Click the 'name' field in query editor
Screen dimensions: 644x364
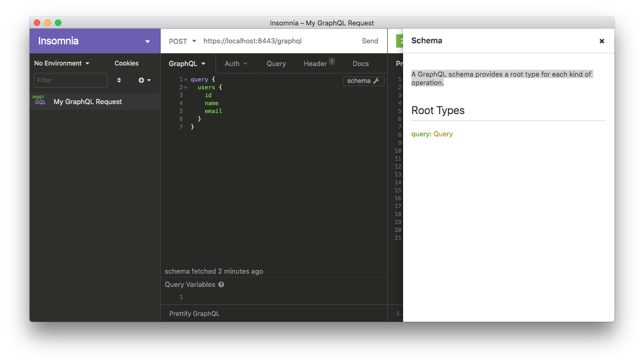pyautogui.click(x=212, y=103)
